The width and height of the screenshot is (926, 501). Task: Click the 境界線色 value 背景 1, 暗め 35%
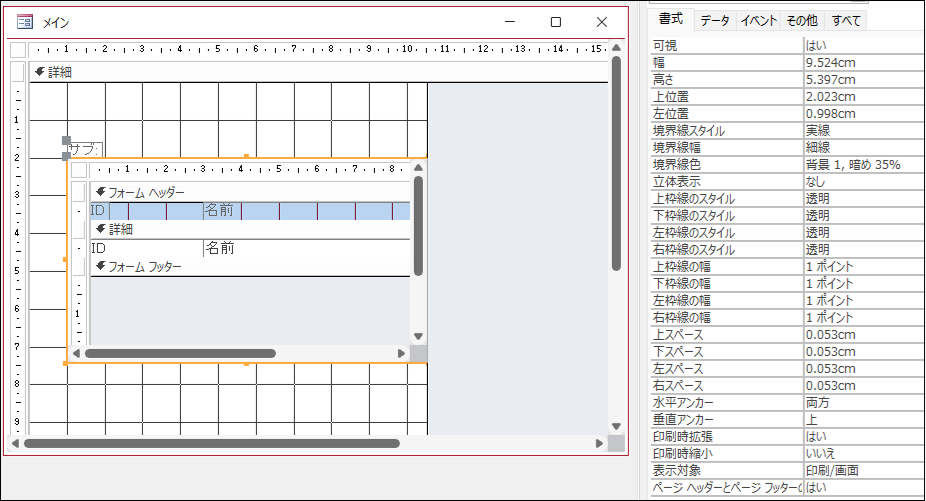click(x=864, y=165)
